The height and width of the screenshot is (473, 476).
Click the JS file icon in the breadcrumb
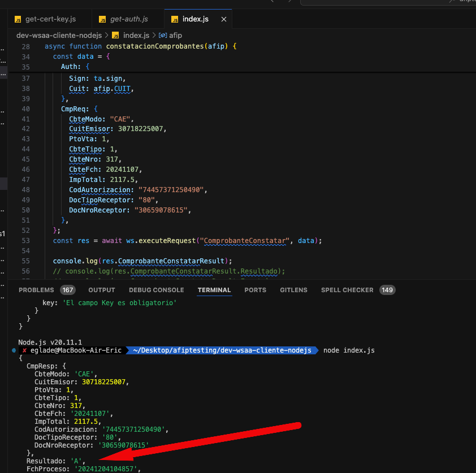pyautogui.click(x=116, y=35)
